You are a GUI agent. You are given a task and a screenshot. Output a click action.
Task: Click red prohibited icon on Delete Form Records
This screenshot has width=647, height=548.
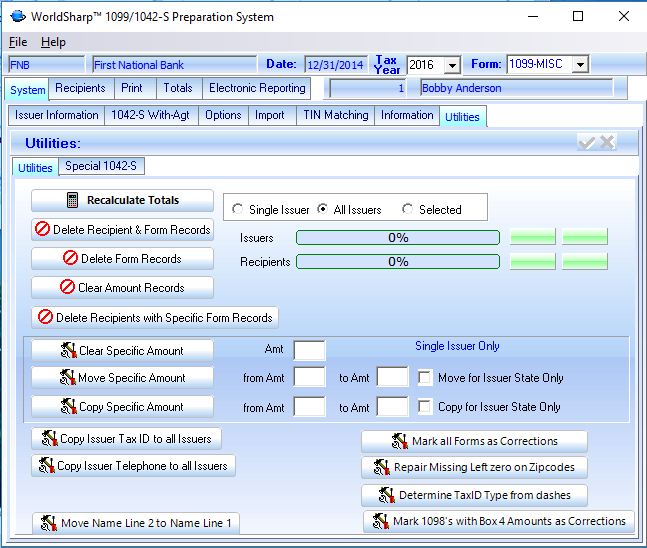pyautogui.click(x=70, y=258)
